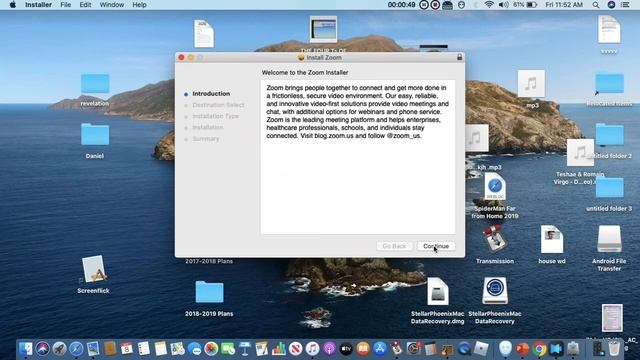Open App Store from the Dock
The image size is (640, 360).
click(380, 349)
